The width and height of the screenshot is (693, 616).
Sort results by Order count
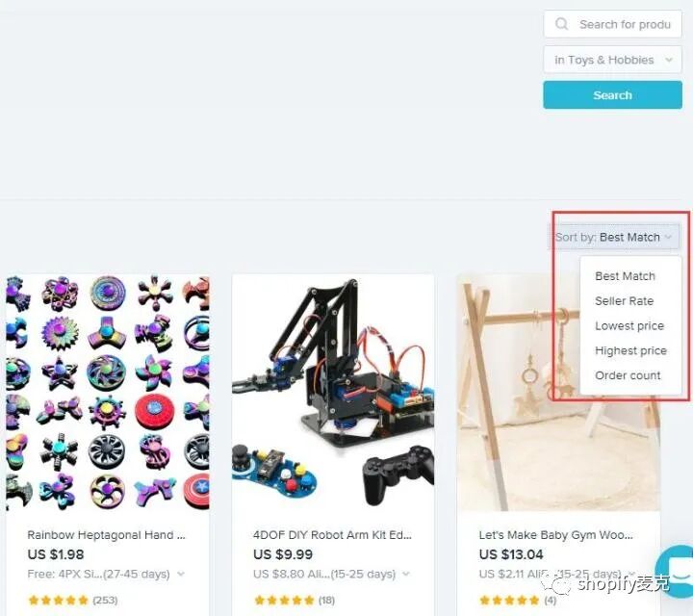(628, 375)
